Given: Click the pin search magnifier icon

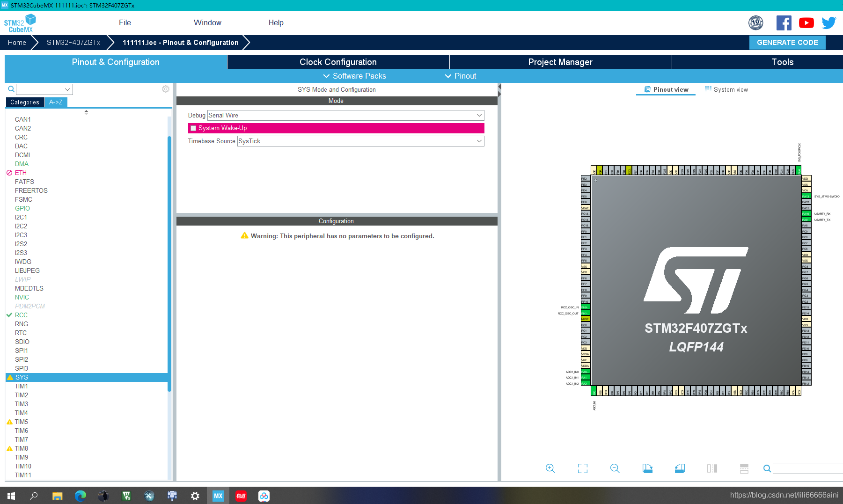Looking at the screenshot, I should click(767, 468).
